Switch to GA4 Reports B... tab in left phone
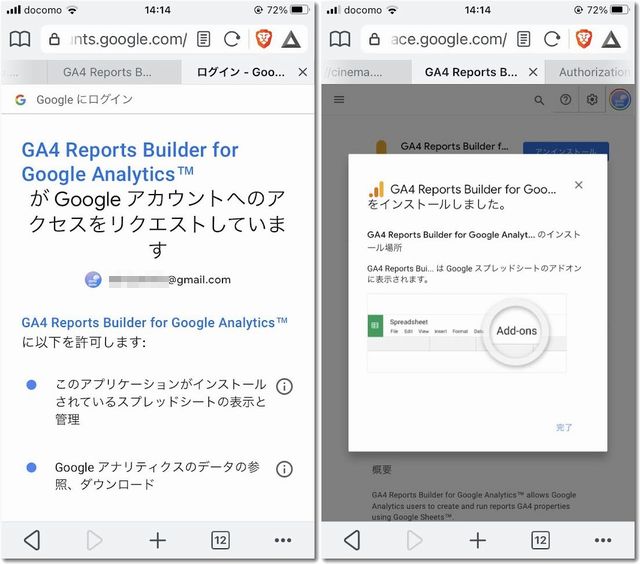This screenshot has width=640, height=564. (x=114, y=72)
